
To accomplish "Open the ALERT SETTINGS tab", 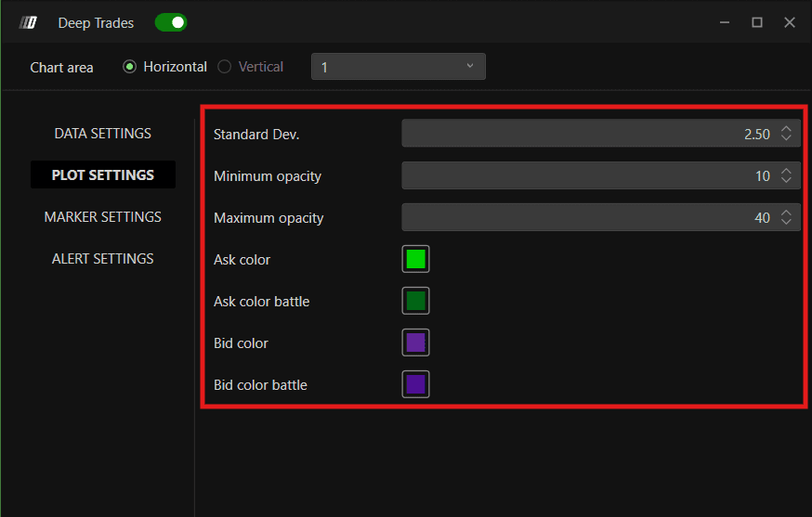I will click(x=102, y=259).
